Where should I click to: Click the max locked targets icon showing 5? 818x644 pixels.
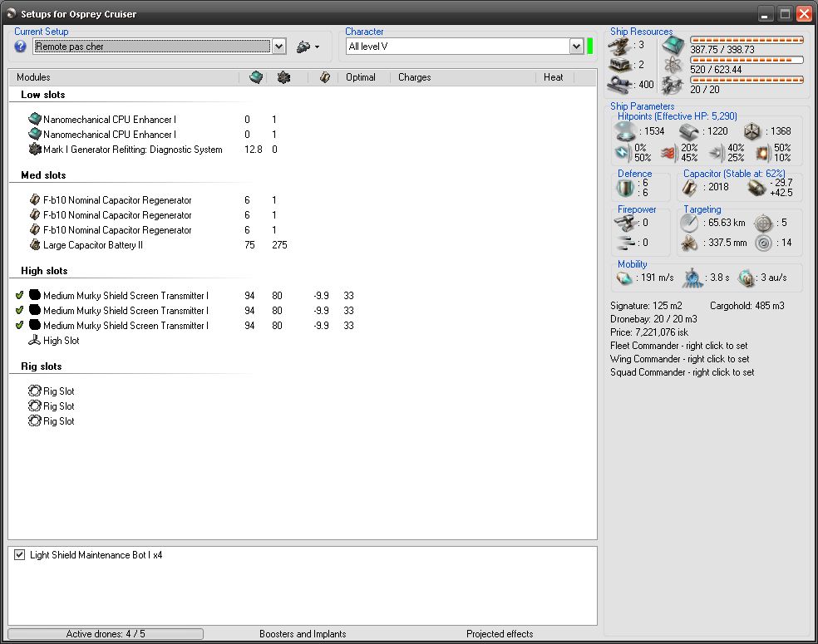tap(763, 223)
